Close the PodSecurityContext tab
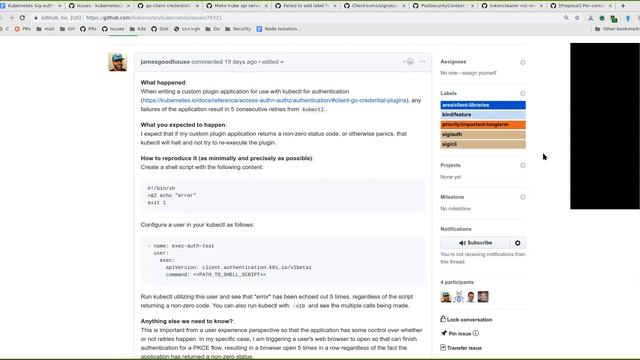Viewport: 640px width, 360px height. point(473,6)
